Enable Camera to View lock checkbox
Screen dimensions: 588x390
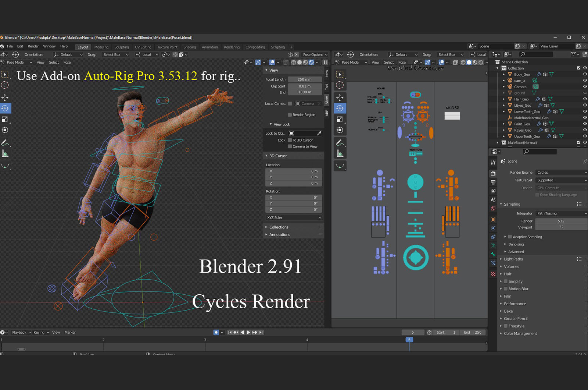coord(290,146)
